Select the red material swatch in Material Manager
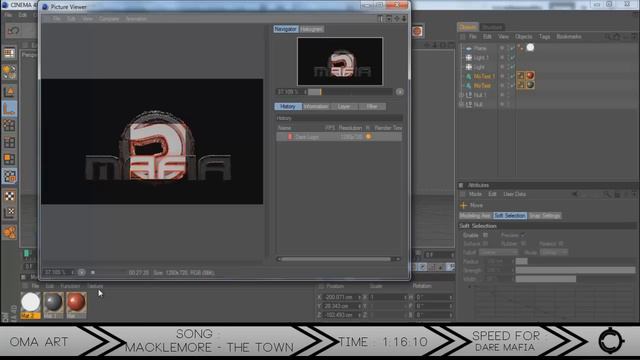This screenshot has height=360, width=640. click(x=76, y=304)
